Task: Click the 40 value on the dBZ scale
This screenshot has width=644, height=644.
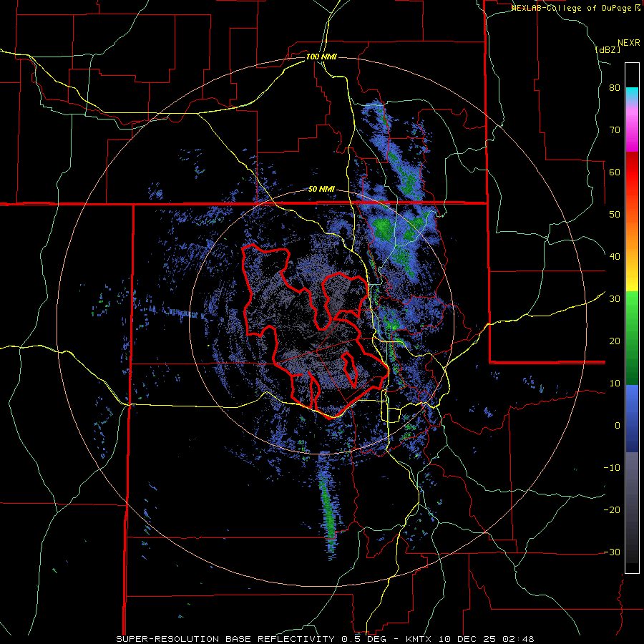Action: [615, 257]
